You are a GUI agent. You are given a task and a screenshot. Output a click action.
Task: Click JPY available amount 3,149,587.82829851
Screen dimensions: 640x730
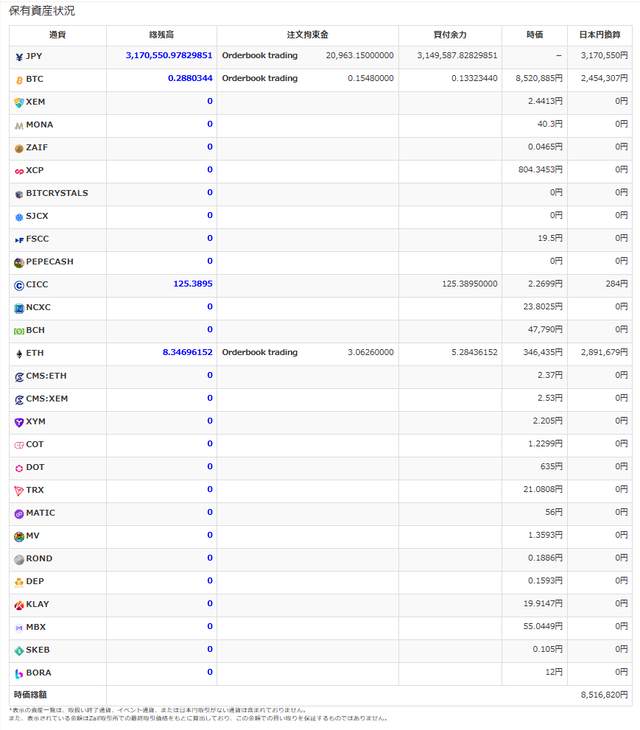point(457,55)
